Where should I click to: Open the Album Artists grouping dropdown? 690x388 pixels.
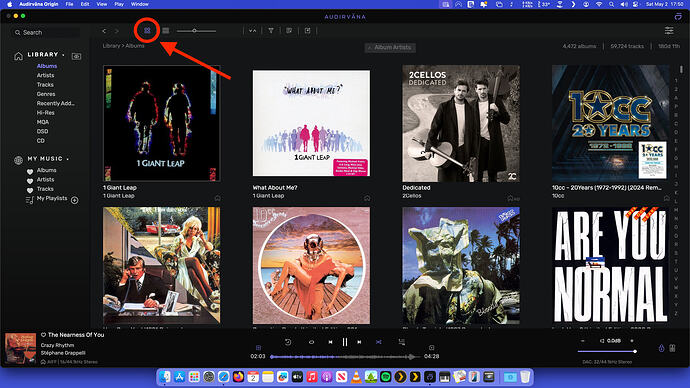coord(390,47)
